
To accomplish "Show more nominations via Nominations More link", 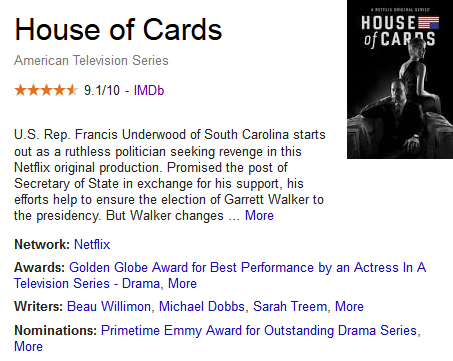I will pyautogui.click(x=28, y=347).
